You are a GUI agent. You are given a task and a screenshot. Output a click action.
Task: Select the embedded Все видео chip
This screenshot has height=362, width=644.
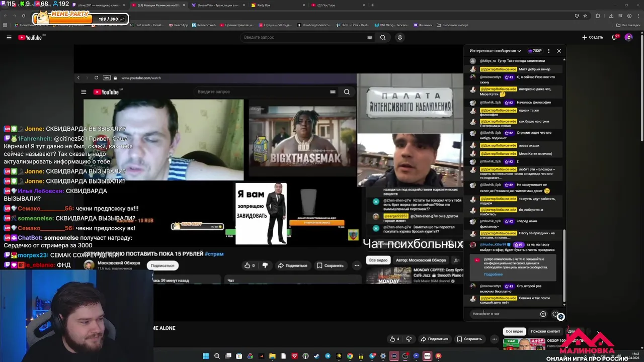[x=378, y=260]
